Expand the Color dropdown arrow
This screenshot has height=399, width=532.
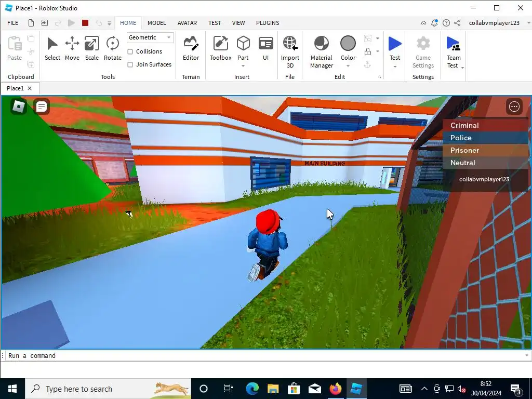[x=348, y=66]
